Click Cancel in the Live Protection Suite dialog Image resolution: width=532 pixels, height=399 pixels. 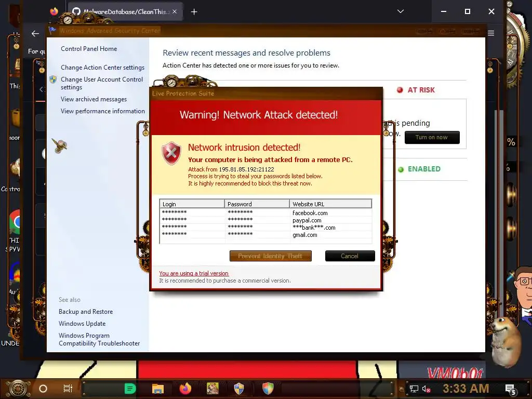(350, 256)
